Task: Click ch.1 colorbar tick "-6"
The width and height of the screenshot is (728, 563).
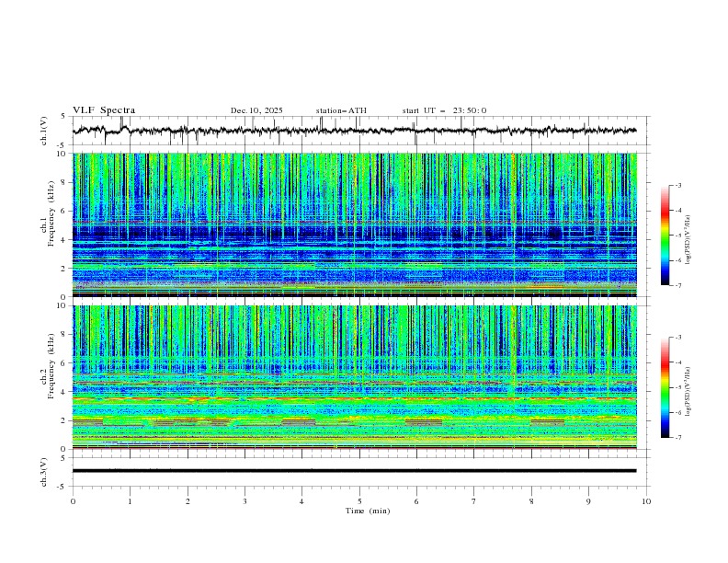Action: [678, 260]
